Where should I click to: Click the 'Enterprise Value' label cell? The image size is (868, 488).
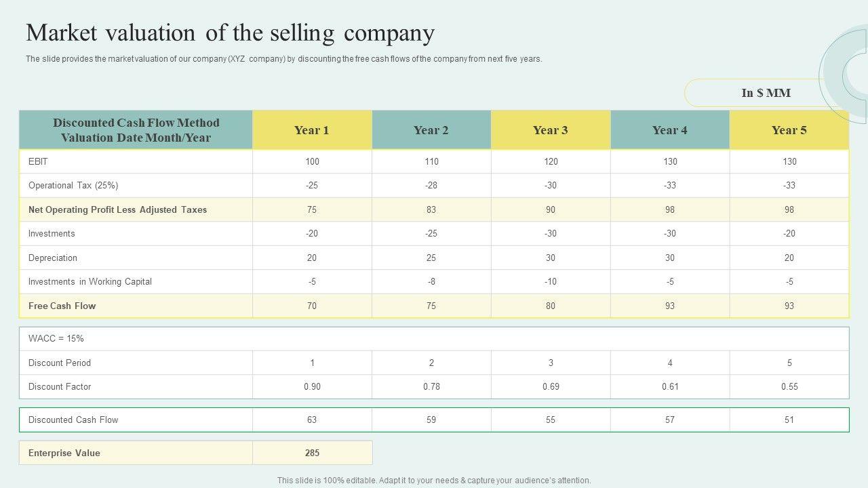point(64,453)
